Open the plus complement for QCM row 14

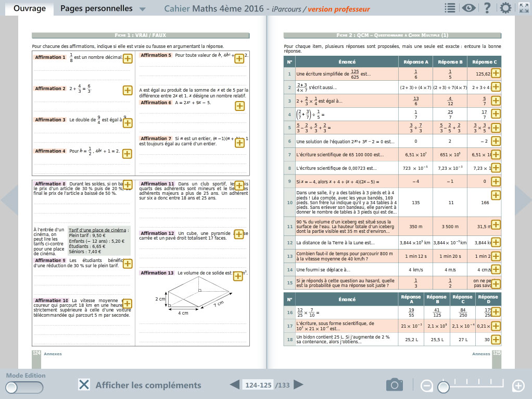[x=496, y=270]
